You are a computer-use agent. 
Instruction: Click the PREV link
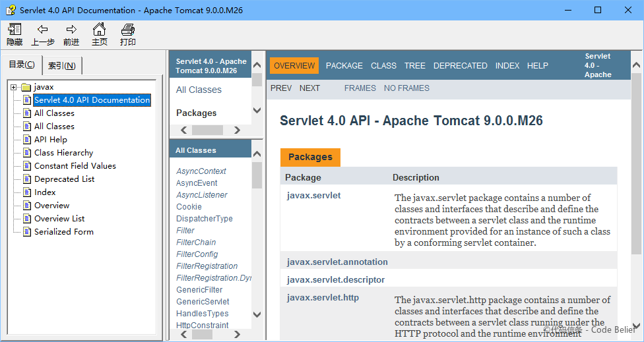click(x=281, y=88)
